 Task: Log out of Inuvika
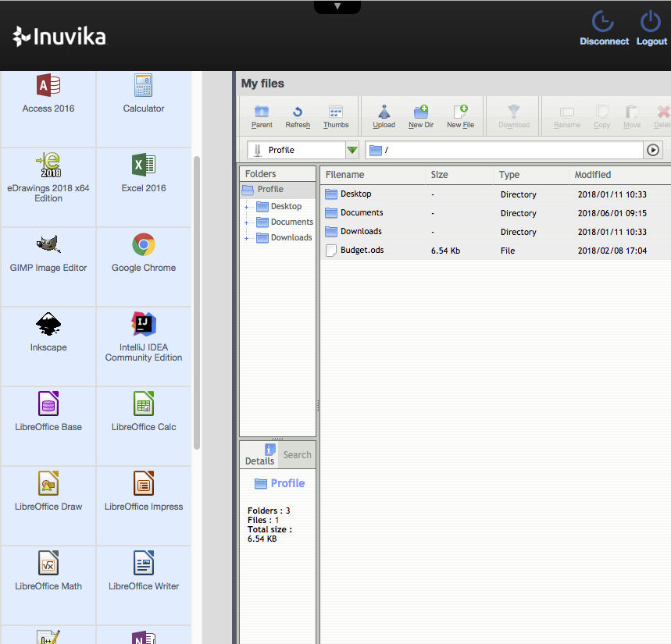[x=651, y=28]
